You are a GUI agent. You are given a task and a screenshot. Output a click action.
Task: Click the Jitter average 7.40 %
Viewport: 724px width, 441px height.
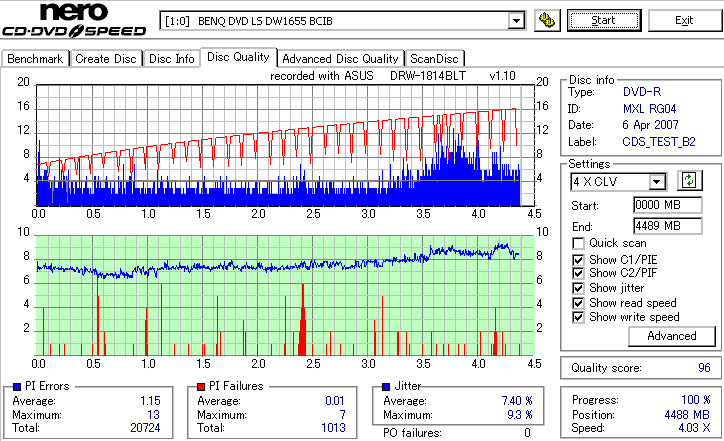(517, 401)
